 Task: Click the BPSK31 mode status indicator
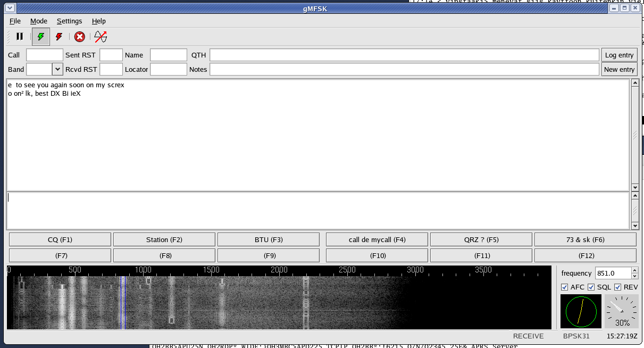coord(576,336)
